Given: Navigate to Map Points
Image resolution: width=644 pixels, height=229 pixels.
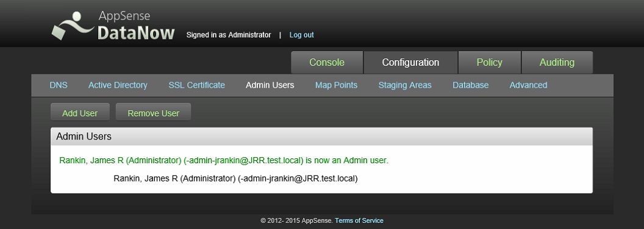Looking at the screenshot, I should click(337, 85).
